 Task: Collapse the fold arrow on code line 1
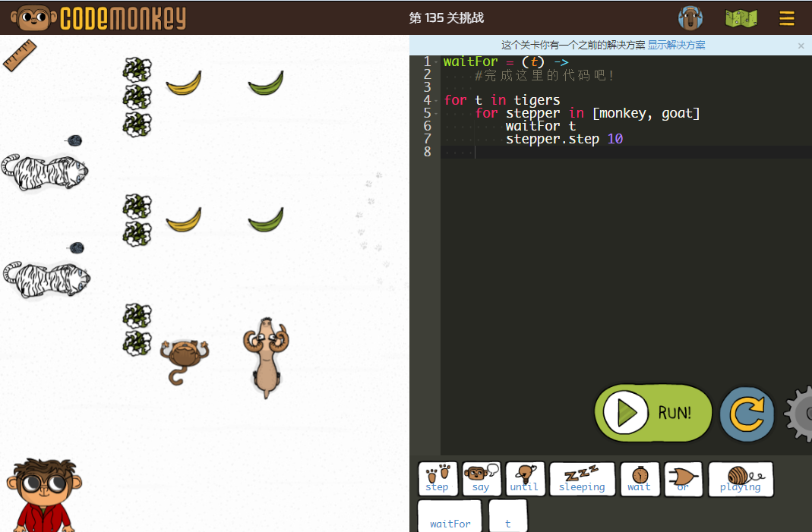point(437,62)
